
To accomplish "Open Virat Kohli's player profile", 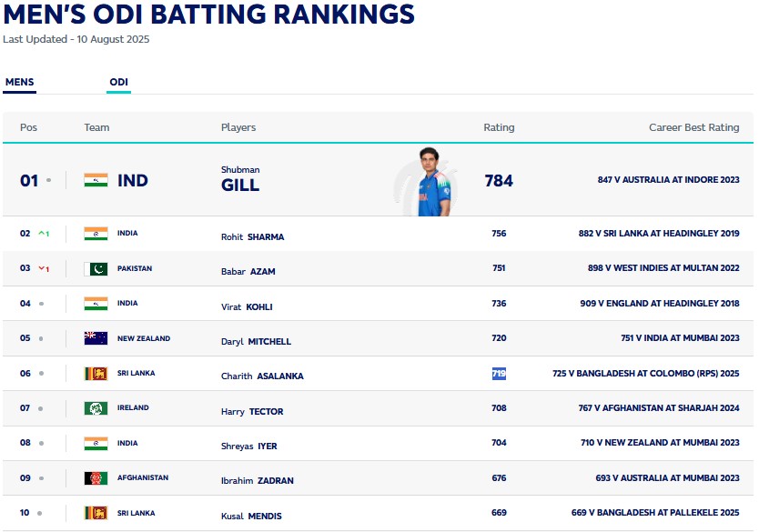I will (246, 307).
